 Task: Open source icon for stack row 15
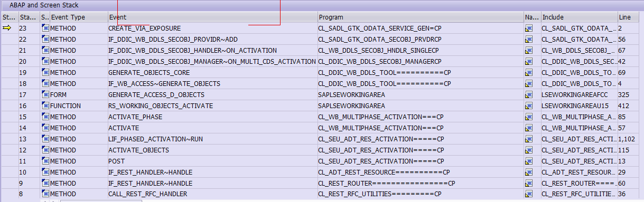[45, 117]
